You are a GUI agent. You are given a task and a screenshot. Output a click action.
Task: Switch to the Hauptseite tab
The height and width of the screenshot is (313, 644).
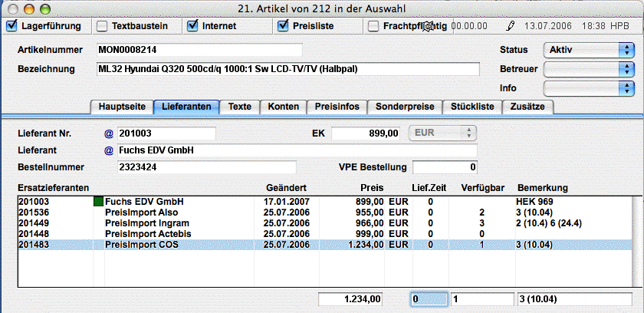tap(120, 107)
